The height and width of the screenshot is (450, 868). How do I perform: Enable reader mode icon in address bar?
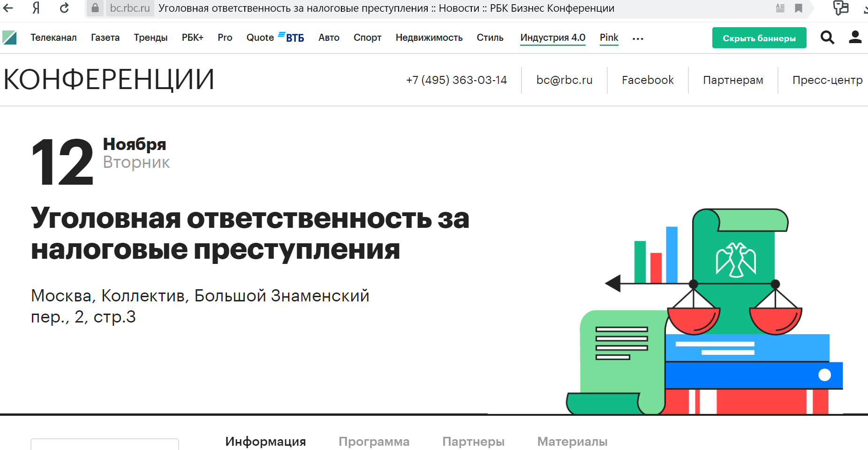[x=780, y=8]
